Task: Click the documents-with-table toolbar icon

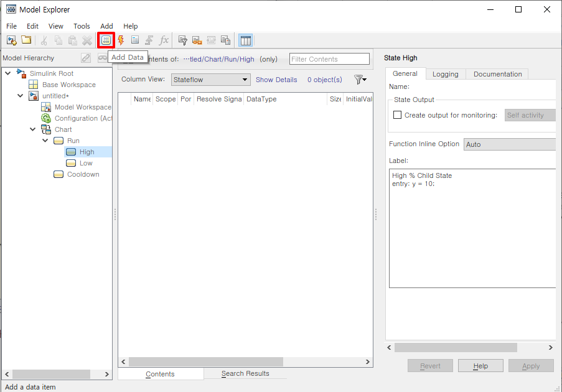Action: (x=226, y=40)
